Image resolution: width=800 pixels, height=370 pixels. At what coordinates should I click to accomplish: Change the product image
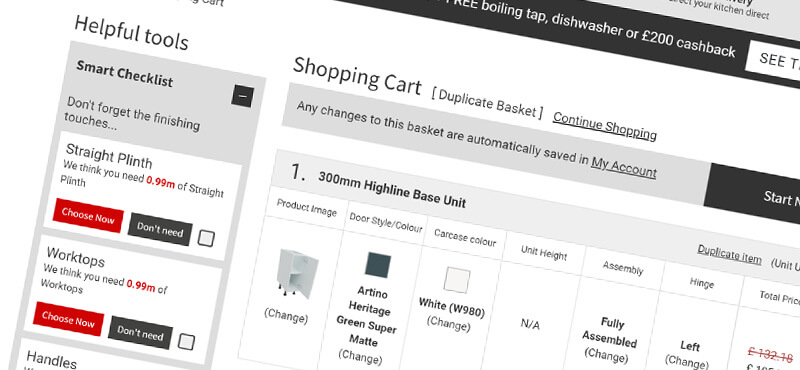(286, 316)
